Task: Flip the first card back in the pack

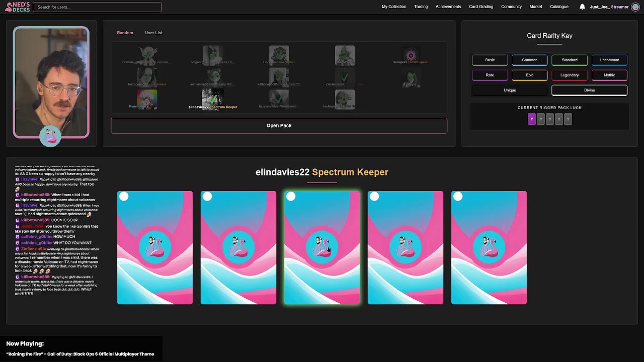Action: pos(155,247)
